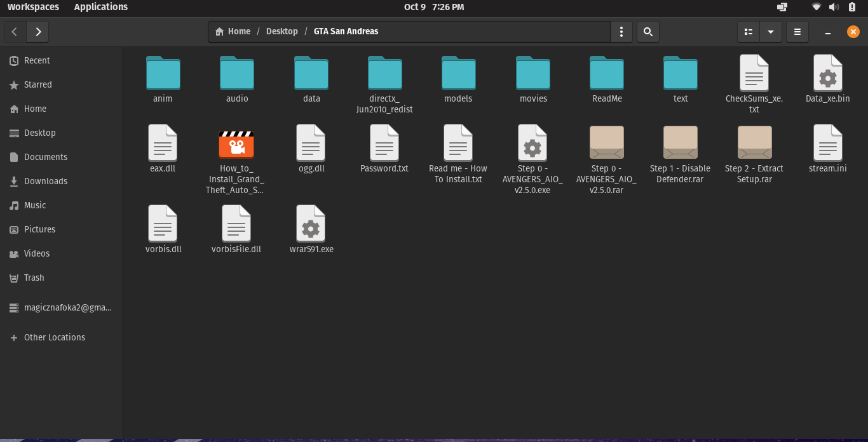Go to Home in the sidebar
The image size is (868, 442).
click(x=61, y=109)
